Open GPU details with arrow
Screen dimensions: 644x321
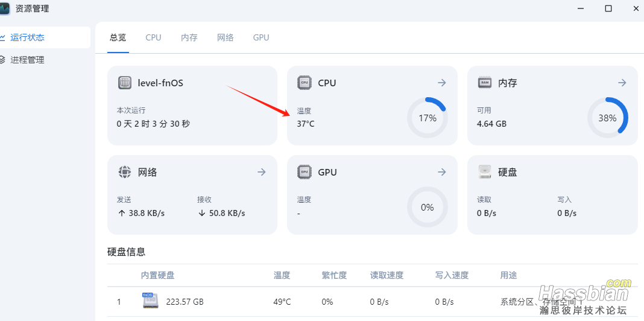point(441,172)
